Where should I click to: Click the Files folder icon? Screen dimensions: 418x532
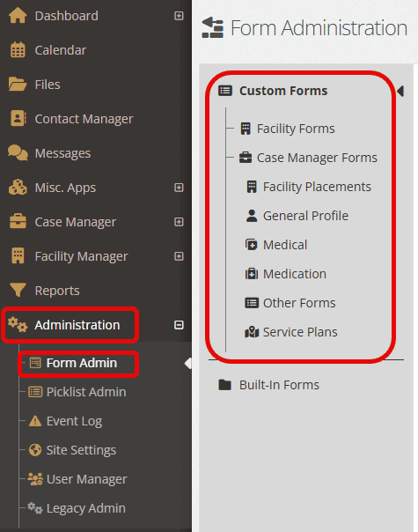[x=18, y=85]
